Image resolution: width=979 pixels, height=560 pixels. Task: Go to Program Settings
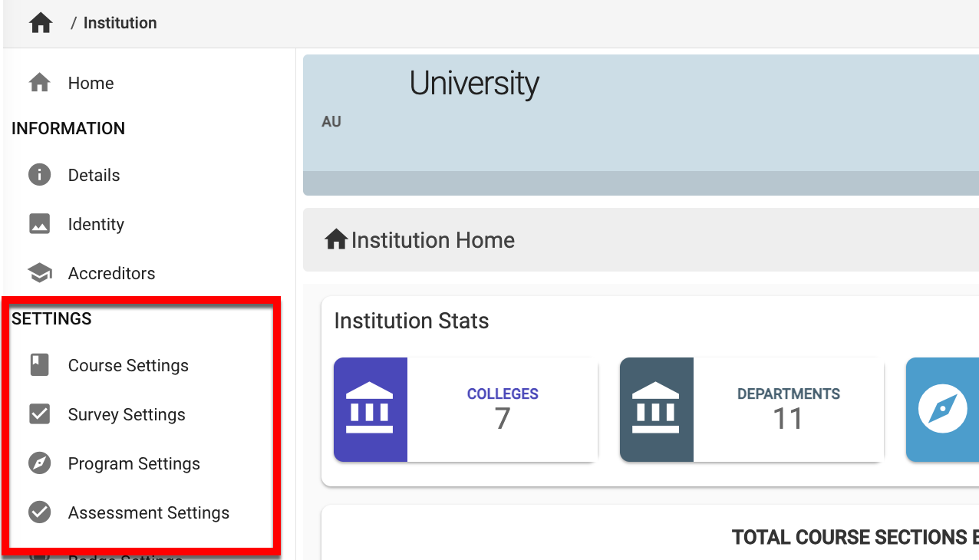click(133, 463)
